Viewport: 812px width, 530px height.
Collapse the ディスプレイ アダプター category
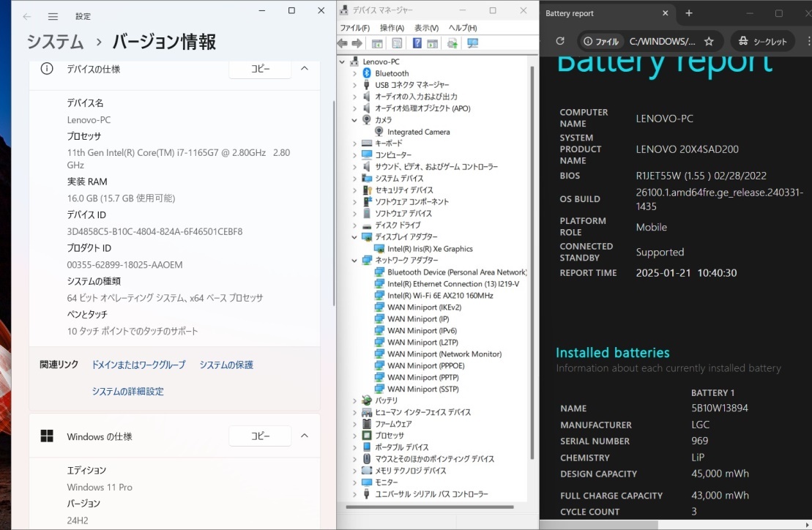point(354,237)
